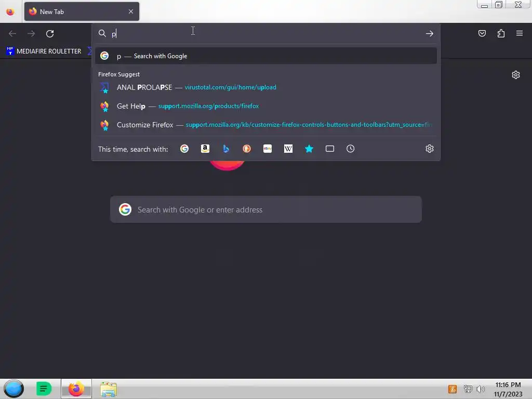
Task: Select 'p — Search with Google' suggestion
Action: point(266,56)
